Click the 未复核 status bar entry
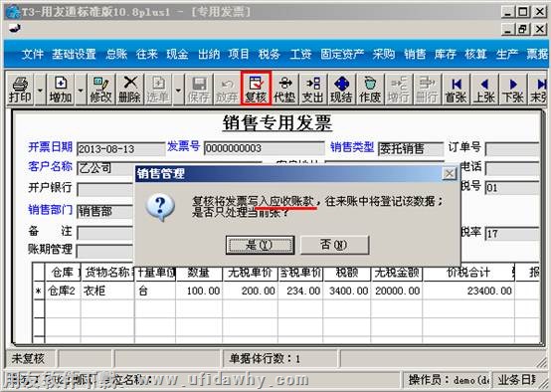This screenshot has width=551, height=392. point(28,359)
